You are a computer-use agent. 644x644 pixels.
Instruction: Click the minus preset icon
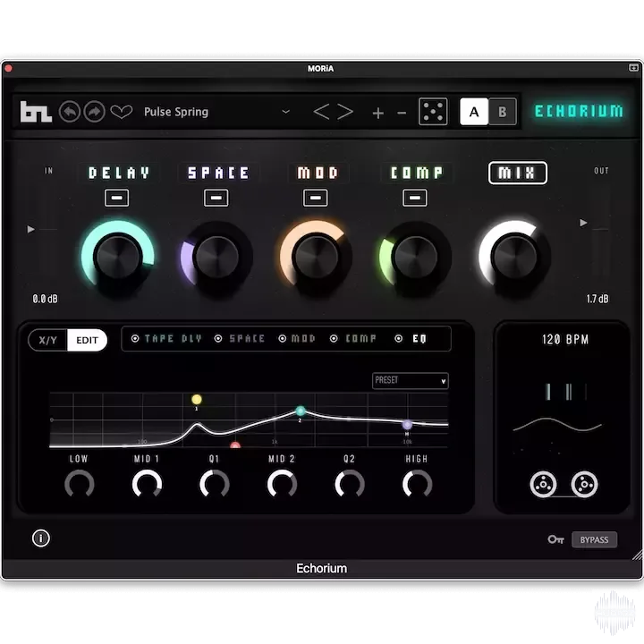(x=402, y=113)
